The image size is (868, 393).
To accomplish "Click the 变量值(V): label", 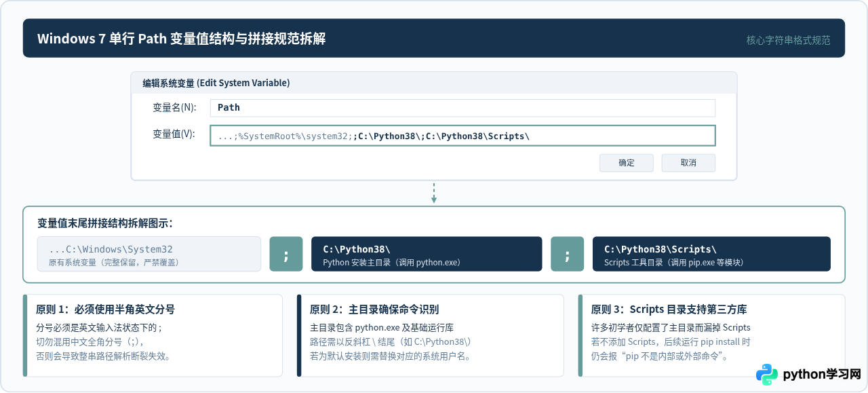I will pyautogui.click(x=174, y=134).
